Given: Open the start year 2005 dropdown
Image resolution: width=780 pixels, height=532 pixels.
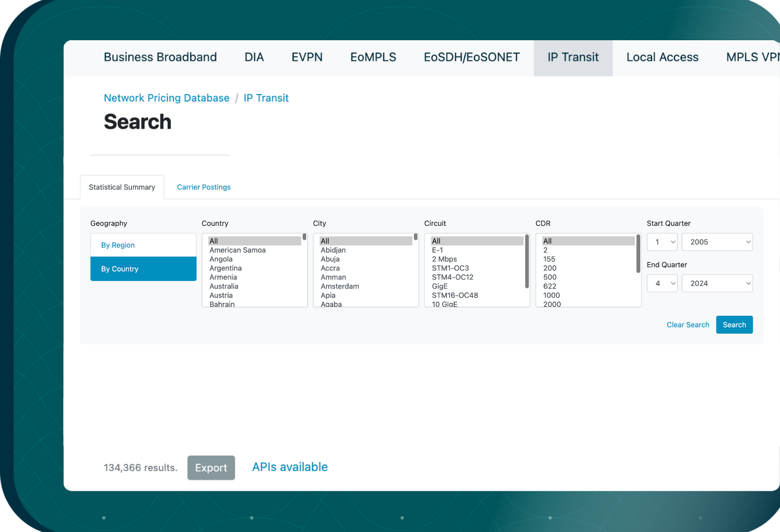Looking at the screenshot, I should [717, 241].
